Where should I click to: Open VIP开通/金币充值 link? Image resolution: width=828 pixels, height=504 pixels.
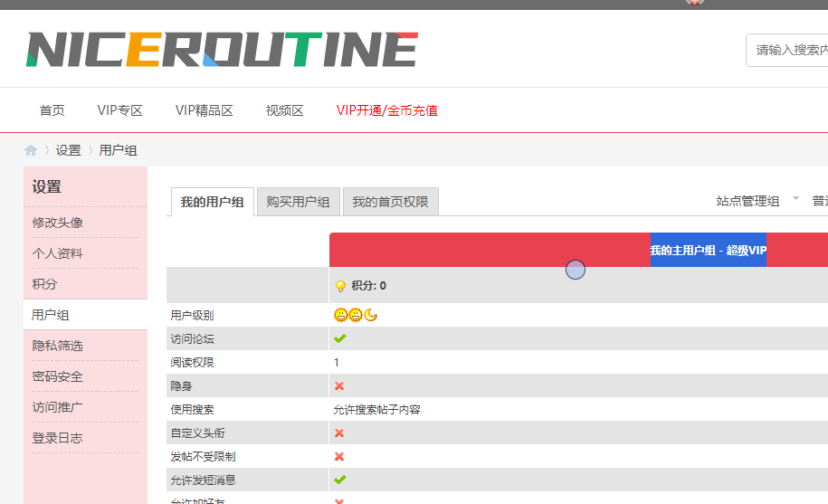click(x=387, y=110)
